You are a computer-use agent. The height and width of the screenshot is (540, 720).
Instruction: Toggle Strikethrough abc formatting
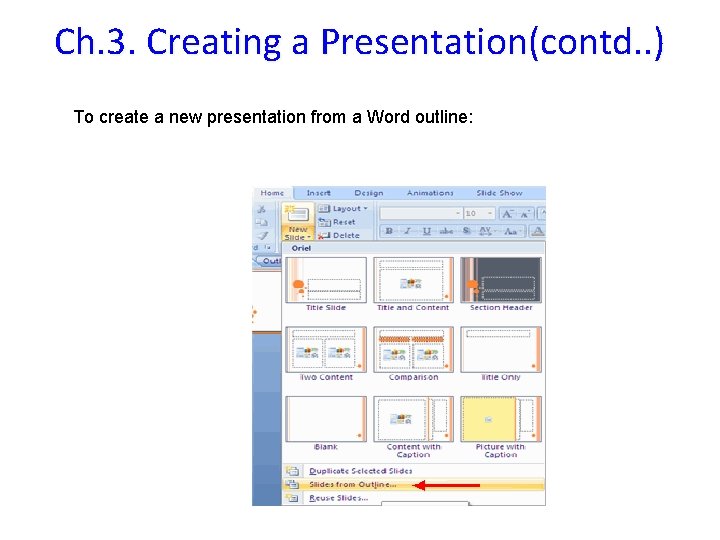(x=446, y=231)
